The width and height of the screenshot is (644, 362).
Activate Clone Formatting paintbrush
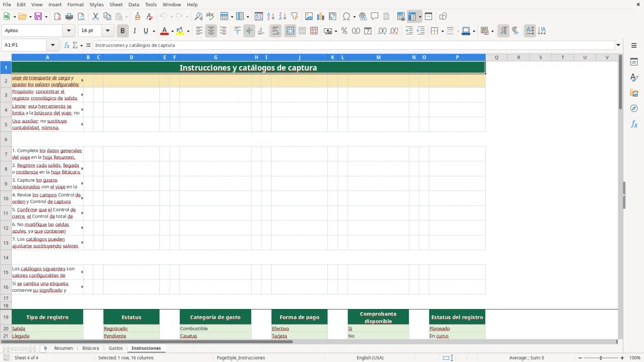[x=138, y=17]
